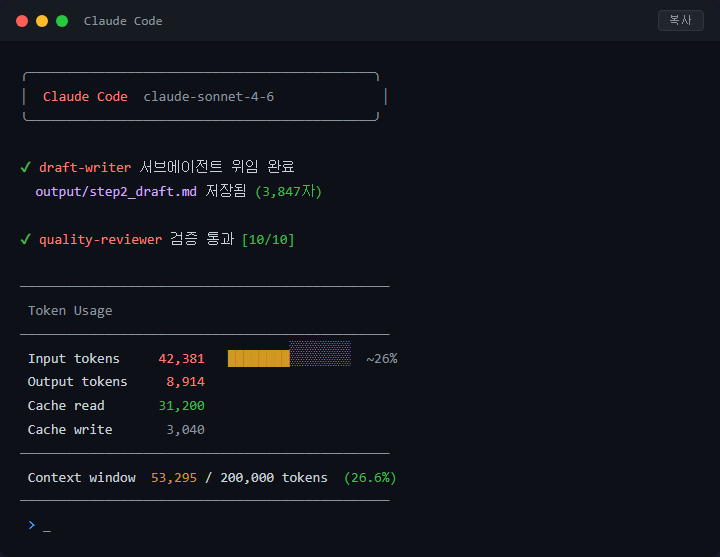
Task: Click the "[10/10]" score
Action: (268, 239)
